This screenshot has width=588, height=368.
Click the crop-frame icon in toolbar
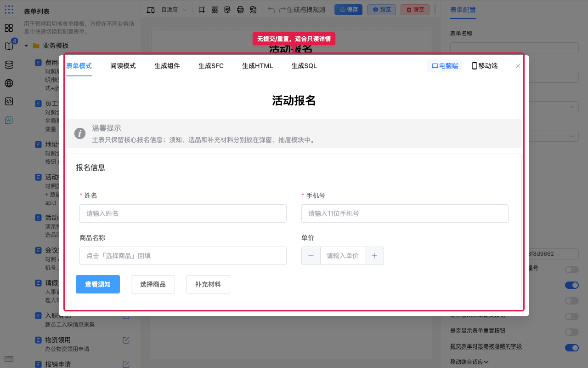click(202, 10)
